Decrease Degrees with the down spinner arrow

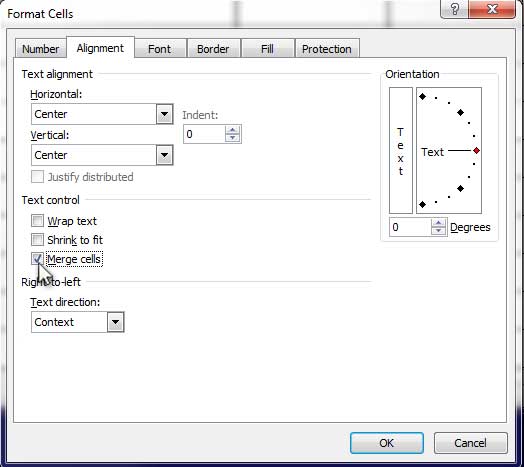pyautogui.click(x=438, y=231)
